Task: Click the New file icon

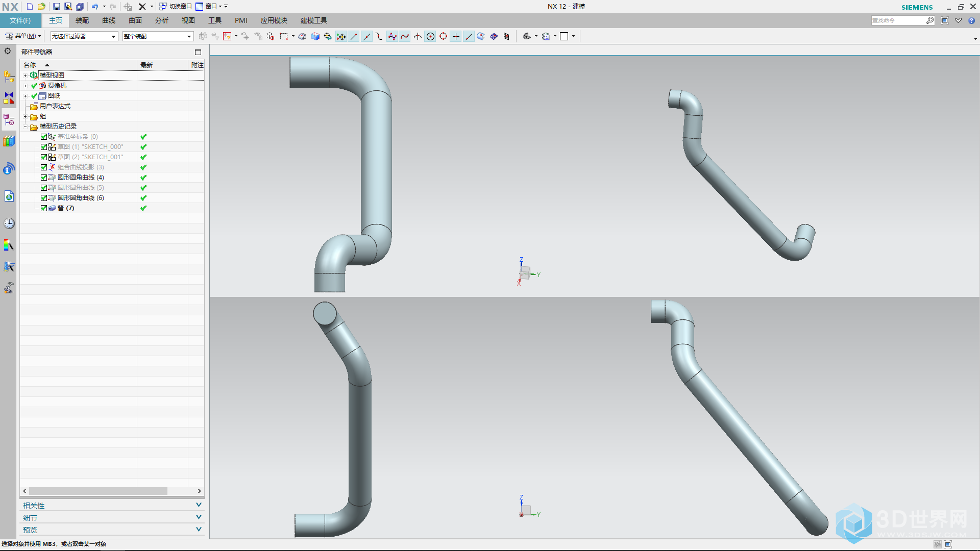Action: pyautogui.click(x=30, y=7)
